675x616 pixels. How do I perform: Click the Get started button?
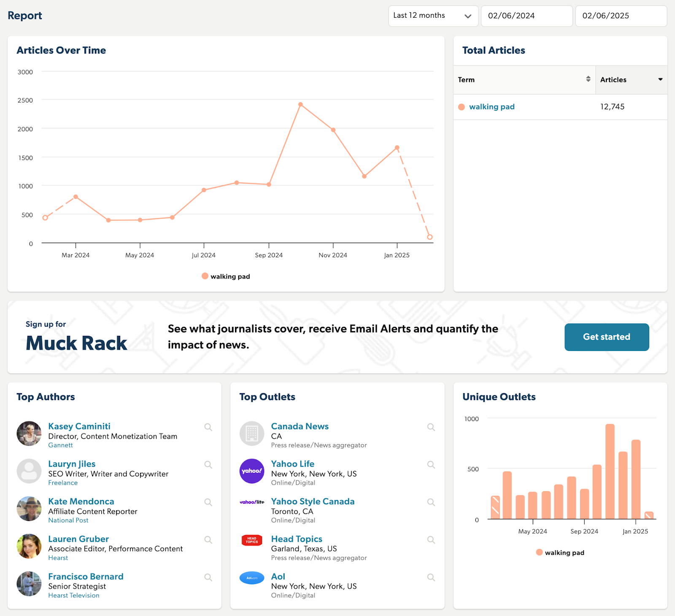[606, 337]
